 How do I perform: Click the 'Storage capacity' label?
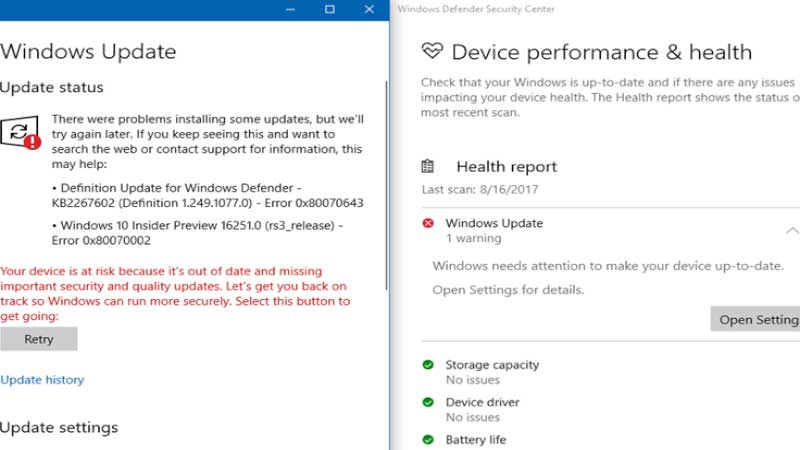point(492,365)
